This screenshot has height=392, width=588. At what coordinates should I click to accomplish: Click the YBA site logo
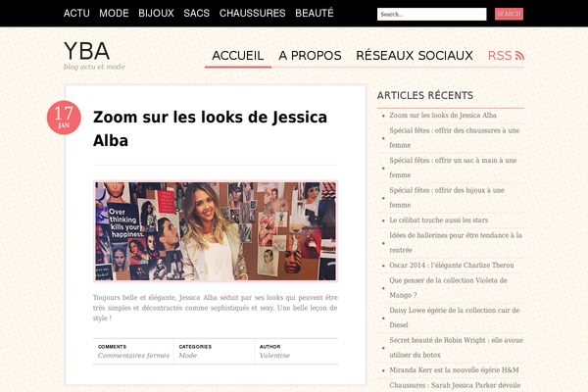pos(86,51)
